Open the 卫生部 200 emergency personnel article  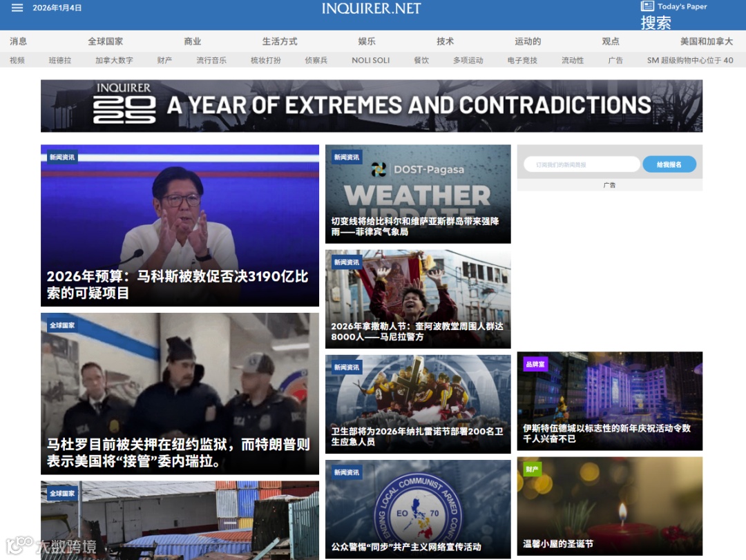click(x=418, y=405)
